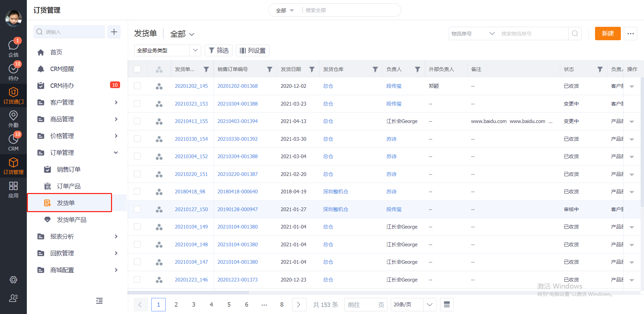644x314 pixels.
Task: Go to page 3
Action: point(194,304)
